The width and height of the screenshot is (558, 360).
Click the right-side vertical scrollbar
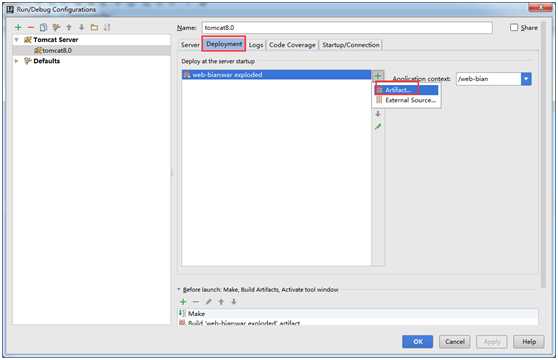click(543, 155)
